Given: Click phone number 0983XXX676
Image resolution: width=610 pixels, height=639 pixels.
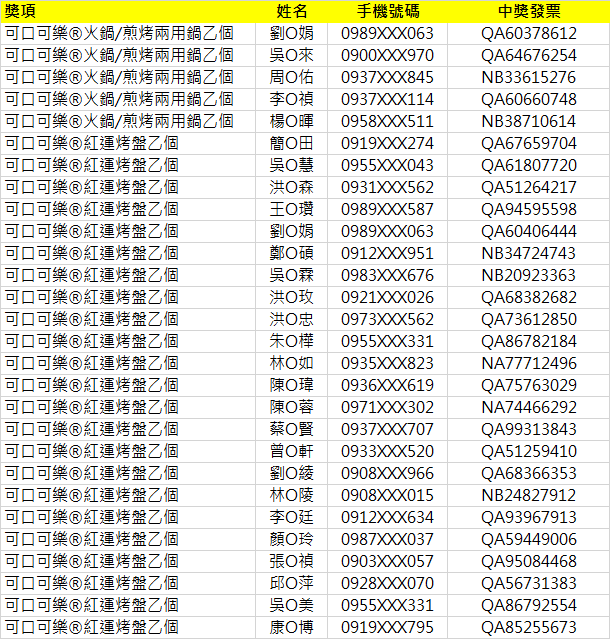Looking at the screenshot, I should (x=387, y=275).
